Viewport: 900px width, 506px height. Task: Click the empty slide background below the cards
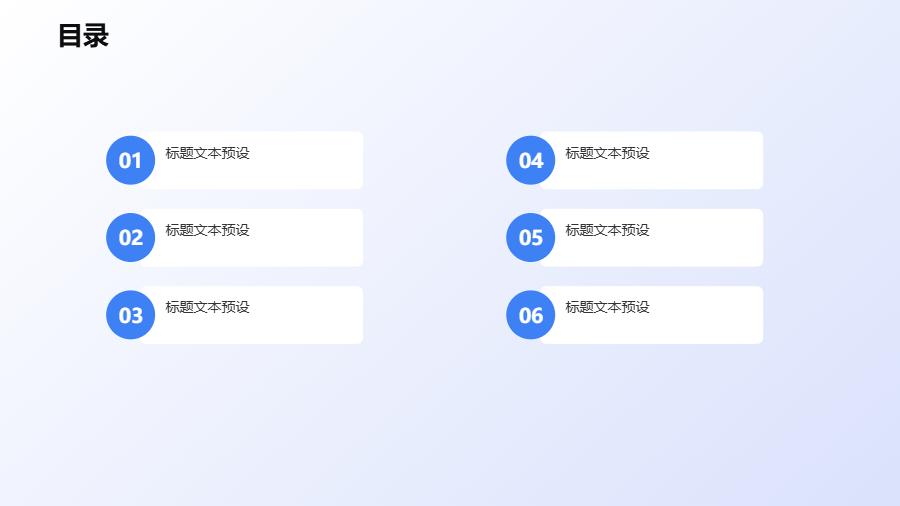click(450, 430)
